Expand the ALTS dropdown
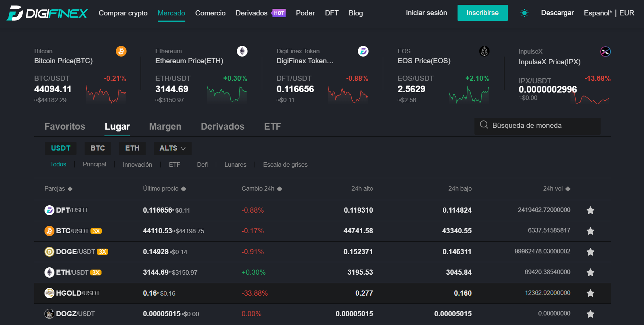 coord(172,148)
